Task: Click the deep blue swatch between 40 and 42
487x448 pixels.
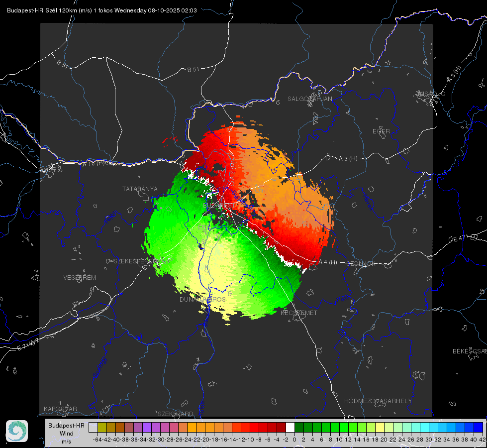Action: [479, 427]
